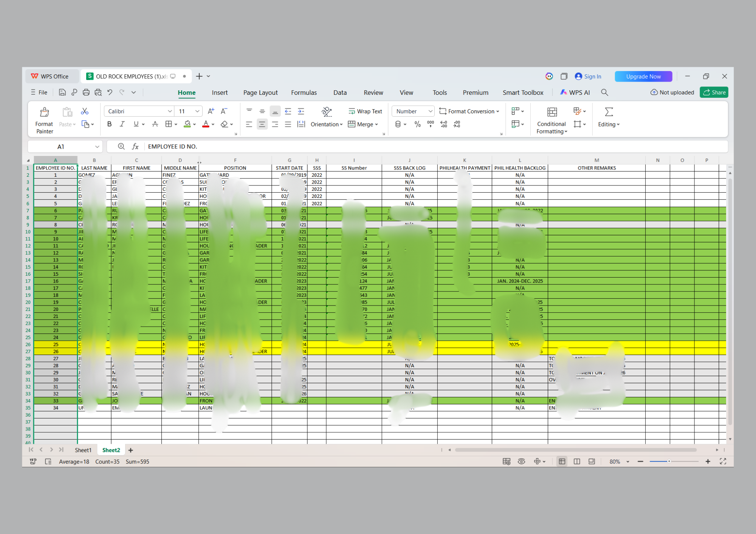Toggle Italic formatting

[122, 124]
